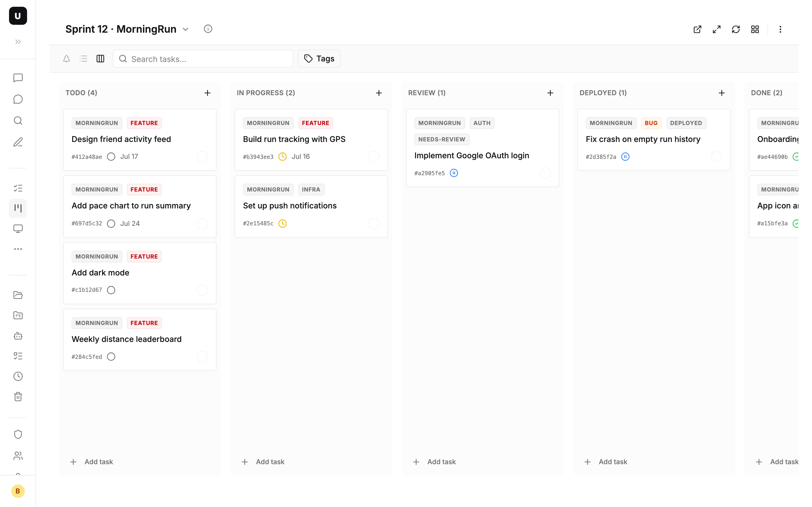Screen dimensions: 812x507
Task: Toggle status circle on Add dark mode
Action: point(111,290)
